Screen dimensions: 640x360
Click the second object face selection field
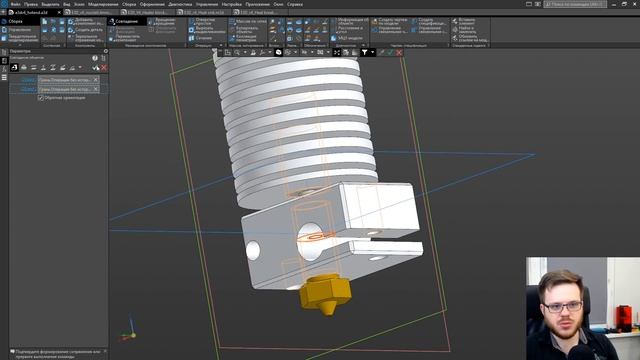pyautogui.click(x=69, y=89)
